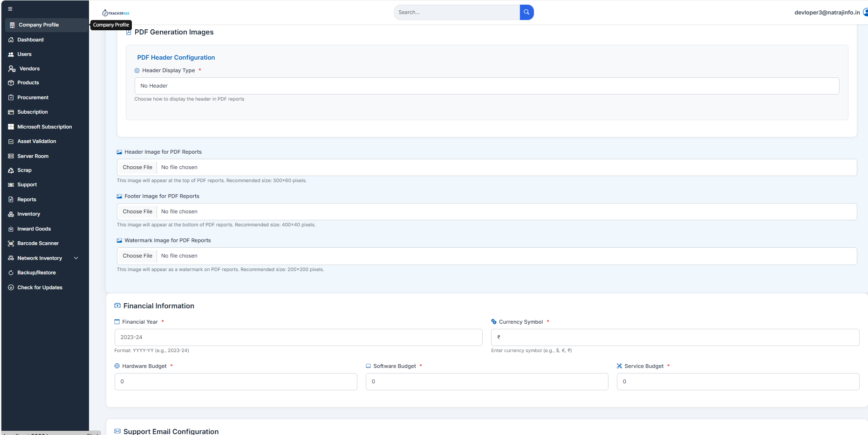Click the Barcode Scanner icon

click(11, 244)
